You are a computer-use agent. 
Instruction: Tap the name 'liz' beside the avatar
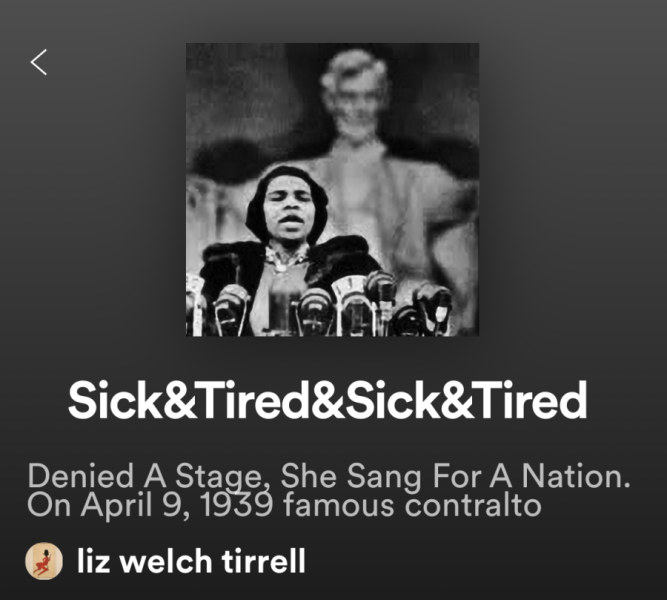pyautogui.click(x=94, y=561)
